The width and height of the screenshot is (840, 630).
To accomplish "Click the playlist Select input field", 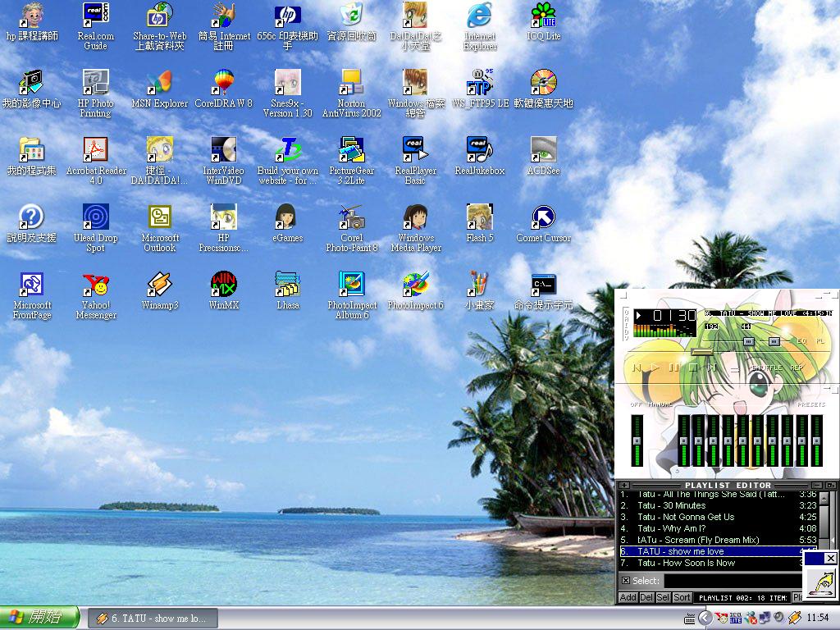I will coord(732,581).
